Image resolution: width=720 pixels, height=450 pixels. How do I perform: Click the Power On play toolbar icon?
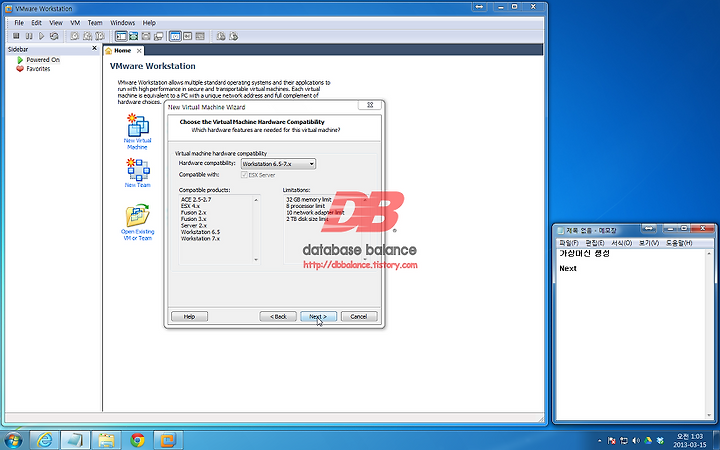pyautogui.click(x=41, y=36)
